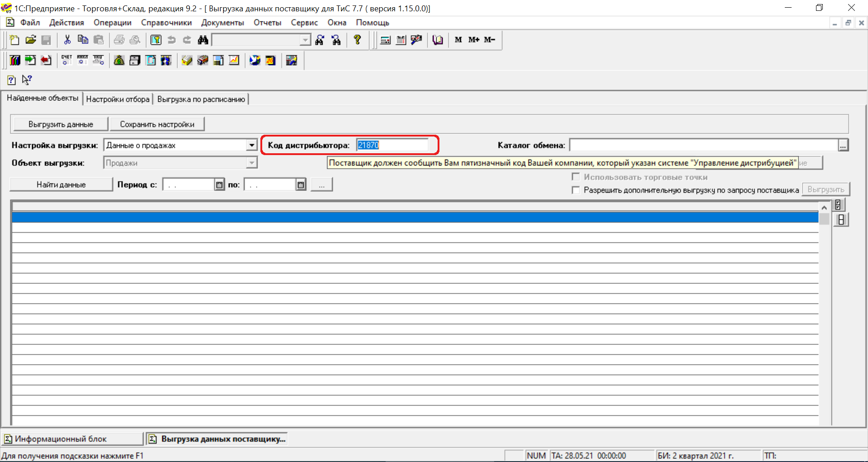
Task: Click the Find binoculars icon
Action: [x=203, y=40]
